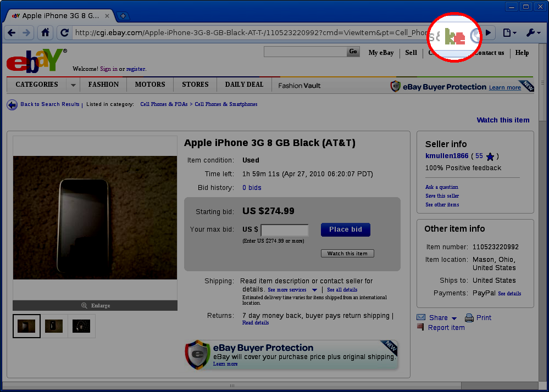Click the Place bid button
The height and width of the screenshot is (392, 549).
click(346, 229)
